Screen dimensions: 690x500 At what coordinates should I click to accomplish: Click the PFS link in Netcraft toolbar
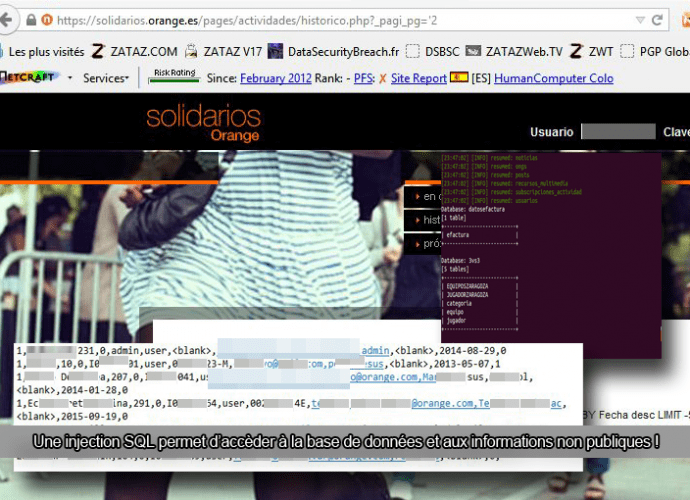pos(364,78)
